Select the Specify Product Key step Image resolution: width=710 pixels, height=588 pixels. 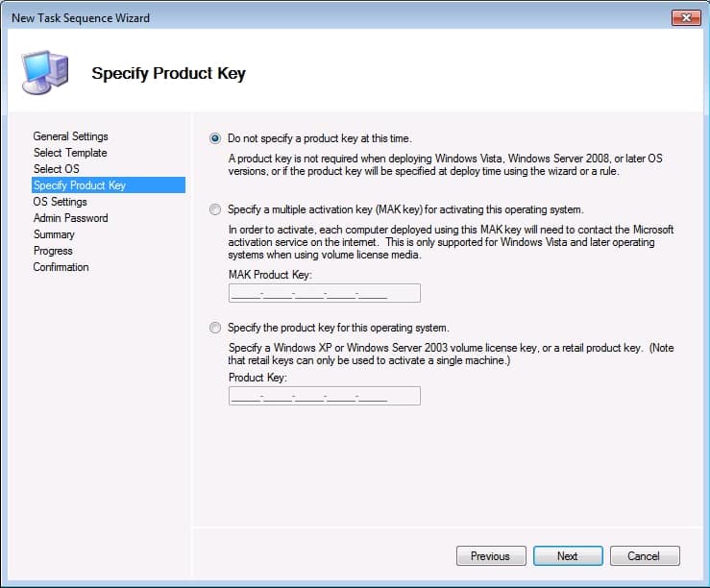tap(109, 185)
